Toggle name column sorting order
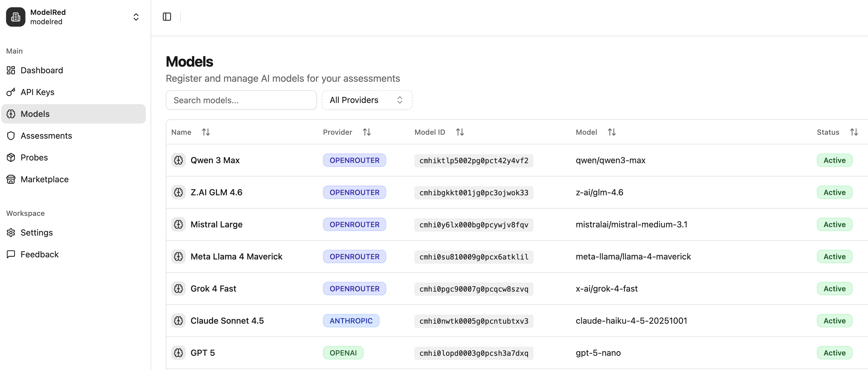Image resolution: width=868 pixels, height=370 pixels. [x=206, y=132]
